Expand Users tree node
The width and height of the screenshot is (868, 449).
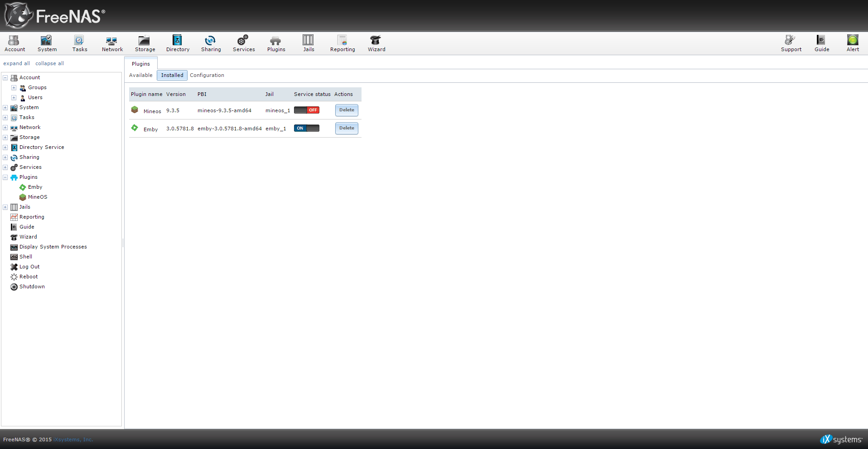coord(14,98)
